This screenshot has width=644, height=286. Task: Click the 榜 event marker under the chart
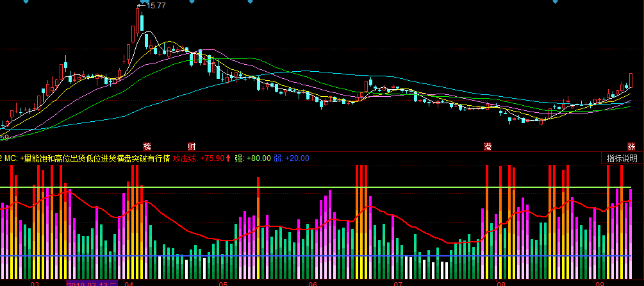147,146
